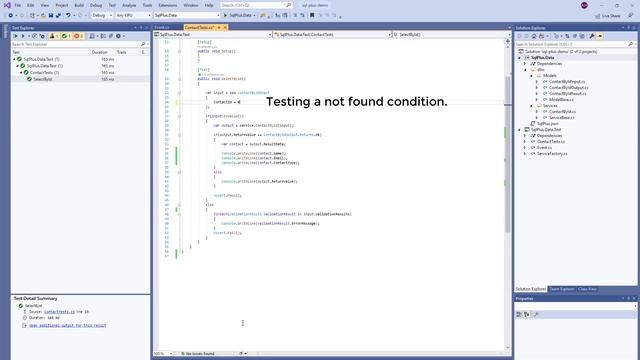The image size is (640, 360).
Task: Toggle the outlining box beside the foreach block
Action: 179,214
